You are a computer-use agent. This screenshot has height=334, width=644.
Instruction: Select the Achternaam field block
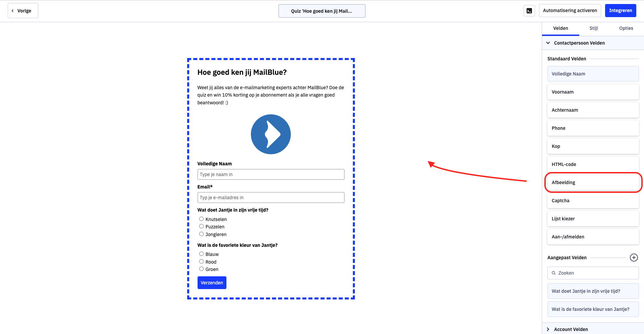(593, 110)
